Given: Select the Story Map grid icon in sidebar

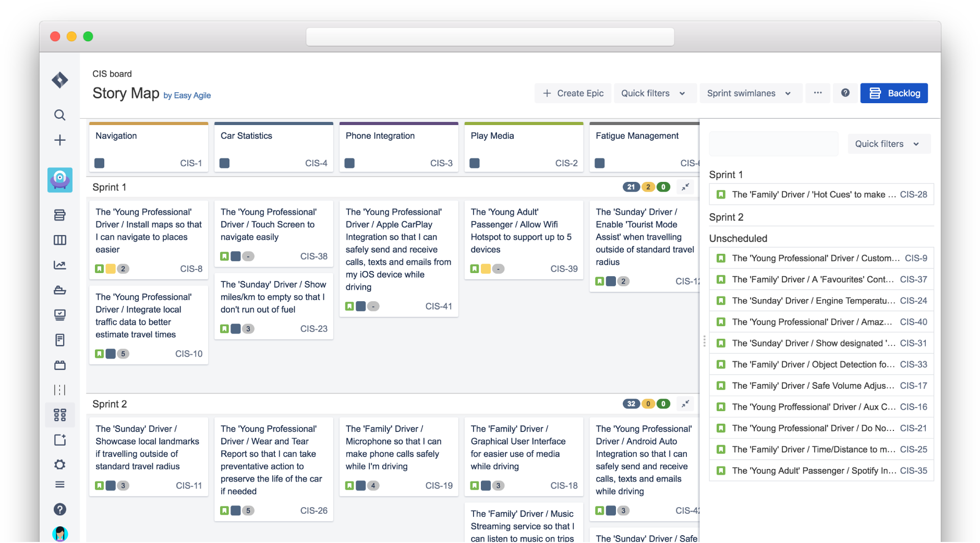Looking at the screenshot, I should [60, 415].
